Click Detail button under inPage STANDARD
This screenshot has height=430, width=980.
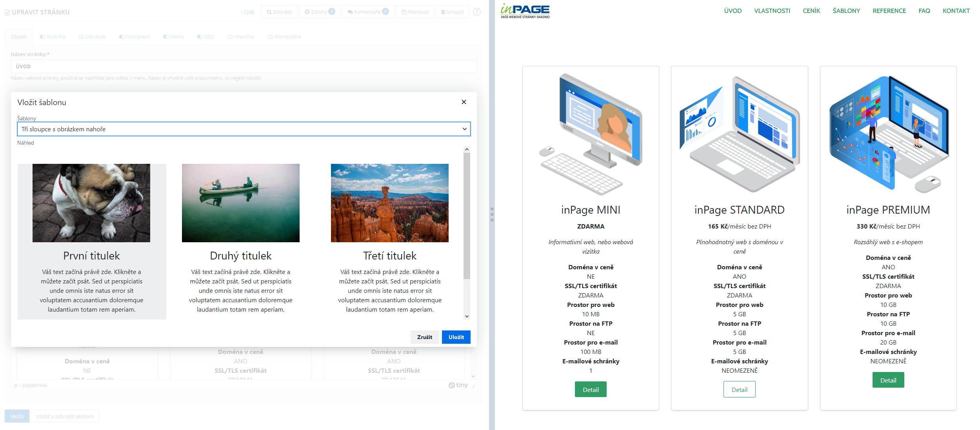739,389
